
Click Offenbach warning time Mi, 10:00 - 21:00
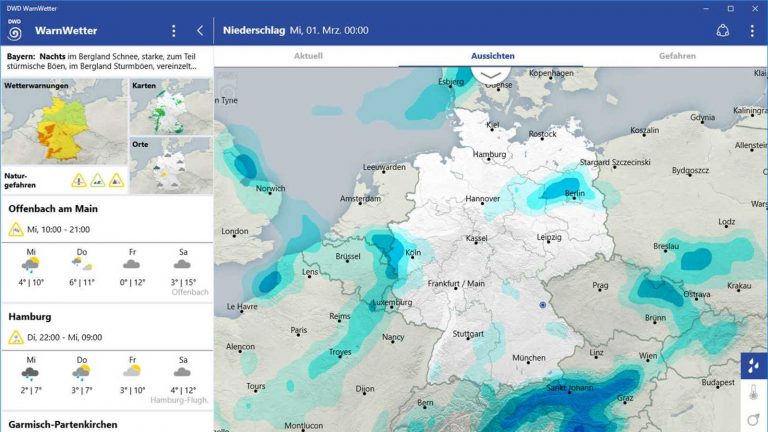pos(58,229)
